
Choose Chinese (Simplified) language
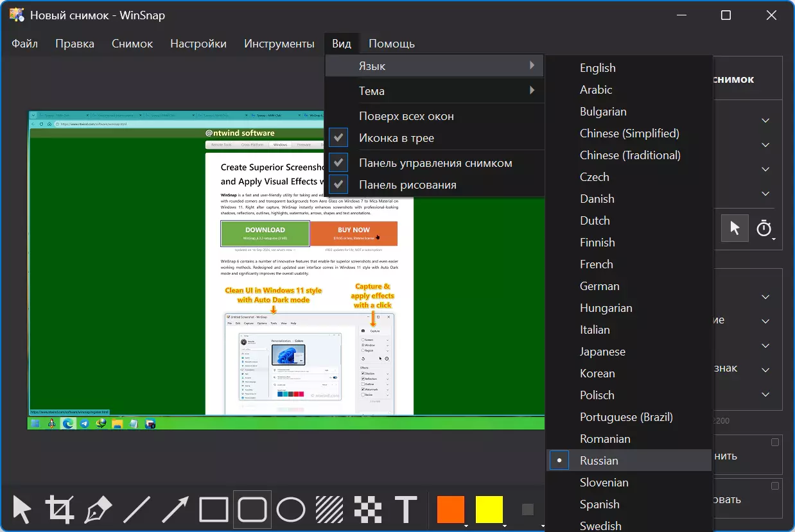point(629,133)
